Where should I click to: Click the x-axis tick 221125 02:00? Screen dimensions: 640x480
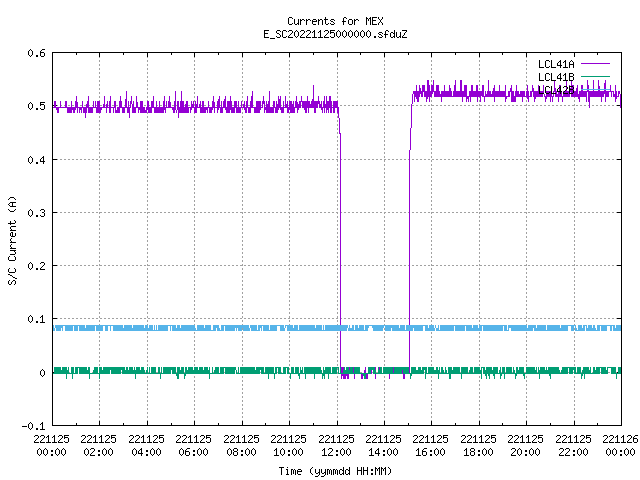[98, 446]
